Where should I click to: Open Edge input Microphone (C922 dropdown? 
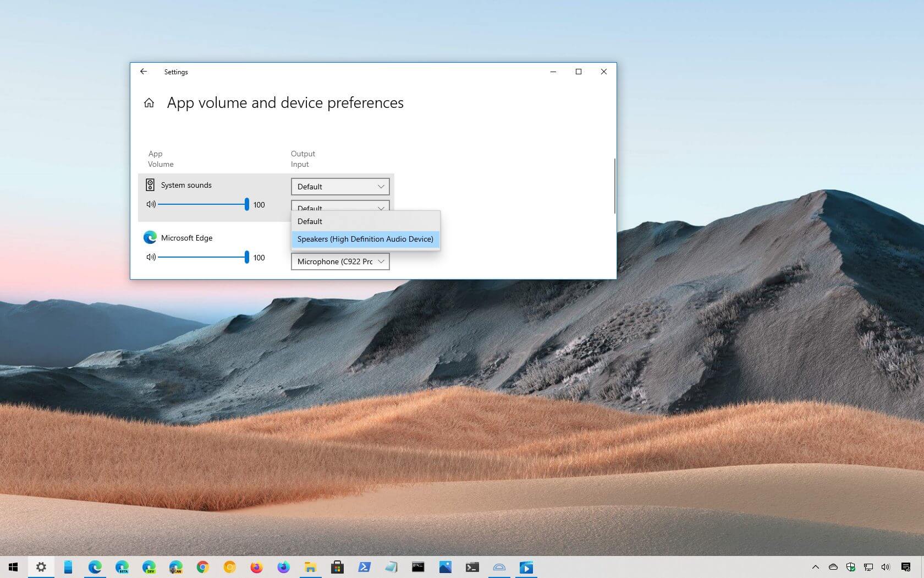coord(340,261)
